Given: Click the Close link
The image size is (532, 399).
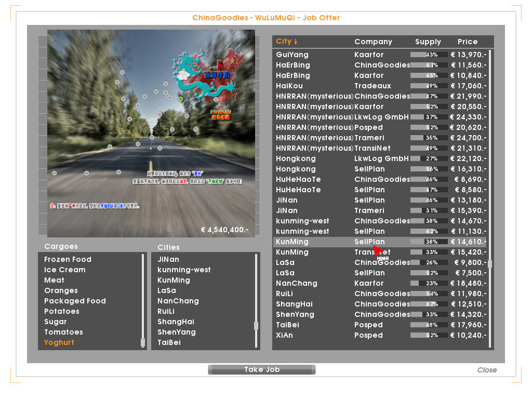Looking at the screenshot, I should point(487,370).
